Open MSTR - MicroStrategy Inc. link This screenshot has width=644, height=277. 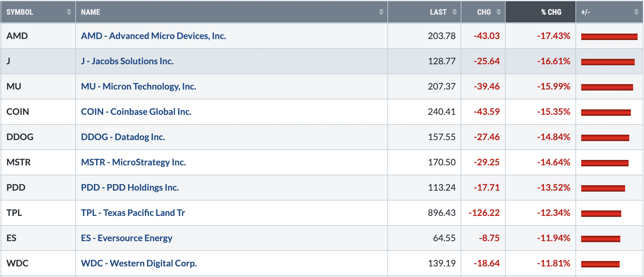[x=133, y=162]
